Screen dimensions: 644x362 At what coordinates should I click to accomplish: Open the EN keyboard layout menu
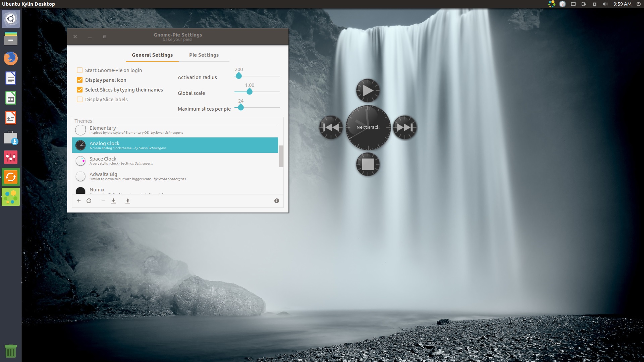pyautogui.click(x=584, y=4)
